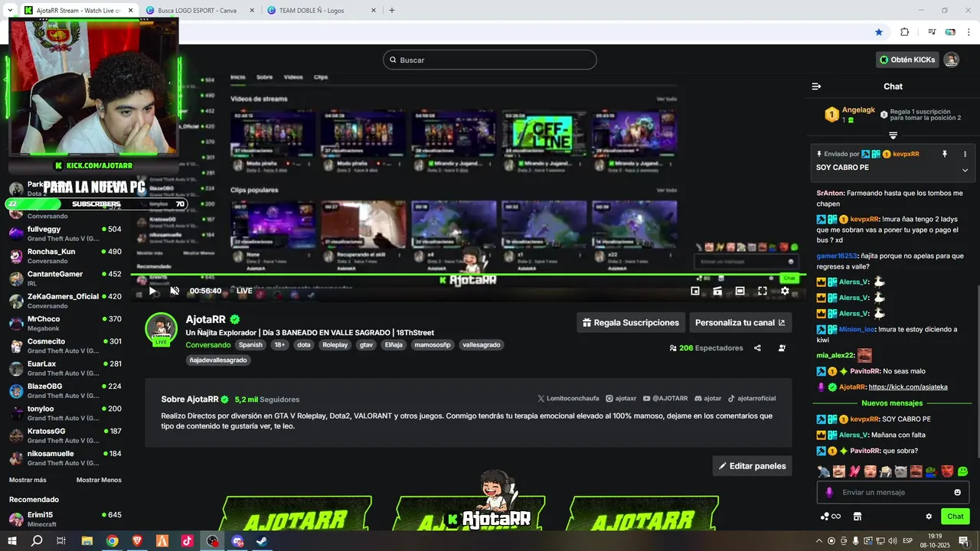980x551 pixels.
Task: Click Mostrar más in sidebar
Action: pos(28,481)
